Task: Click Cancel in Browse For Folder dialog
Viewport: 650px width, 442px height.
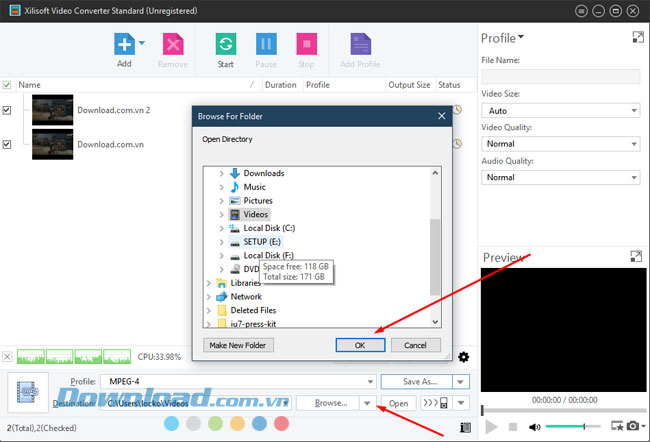Action: coord(415,345)
